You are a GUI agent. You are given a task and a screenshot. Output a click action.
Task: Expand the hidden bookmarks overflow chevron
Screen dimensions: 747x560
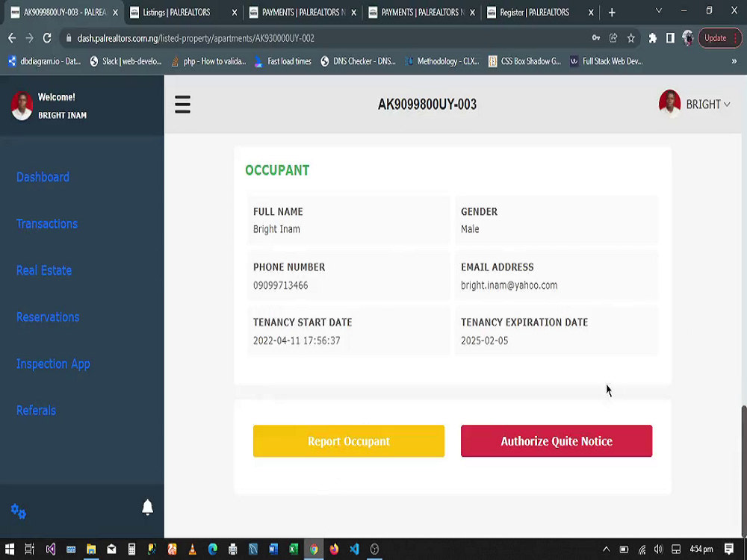tap(734, 61)
